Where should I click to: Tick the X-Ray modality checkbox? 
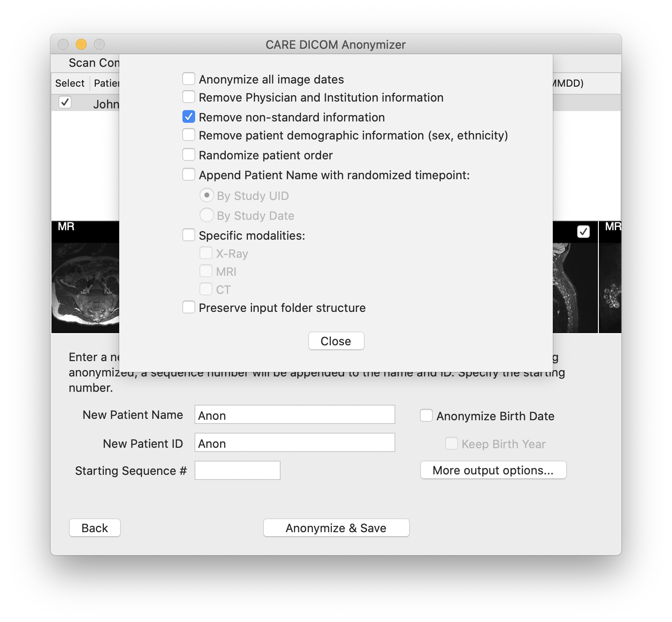206,253
